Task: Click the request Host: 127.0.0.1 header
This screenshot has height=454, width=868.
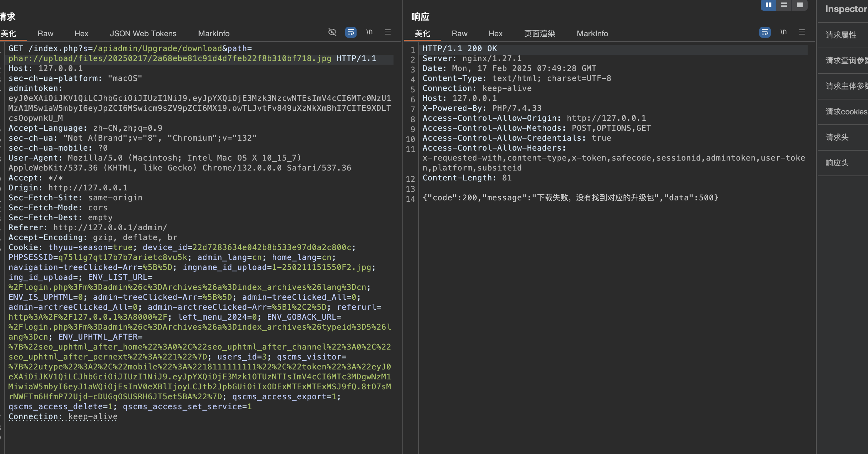Action: click(45, 68)
